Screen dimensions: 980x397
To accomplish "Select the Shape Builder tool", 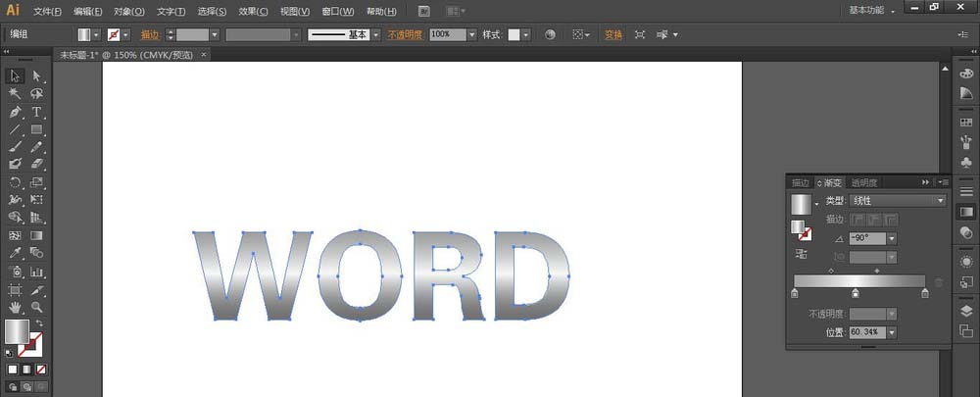I will click(16, 218).
